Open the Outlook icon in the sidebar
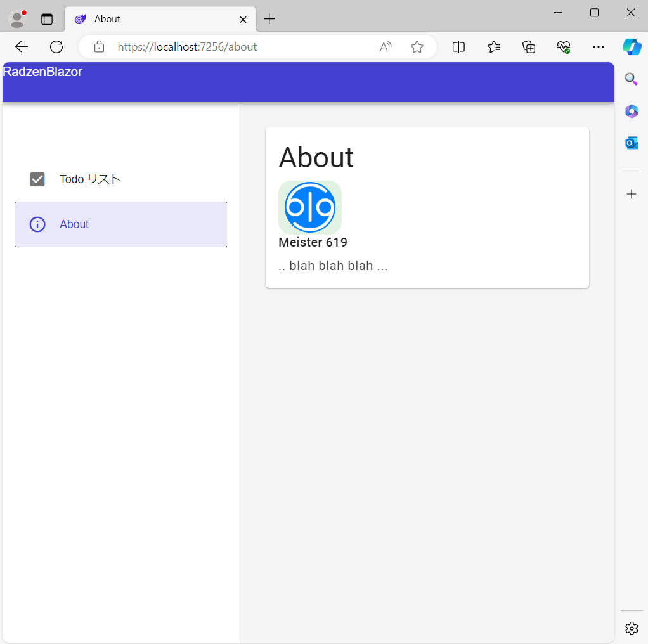The image size is (648, 644). coord(632,143)
